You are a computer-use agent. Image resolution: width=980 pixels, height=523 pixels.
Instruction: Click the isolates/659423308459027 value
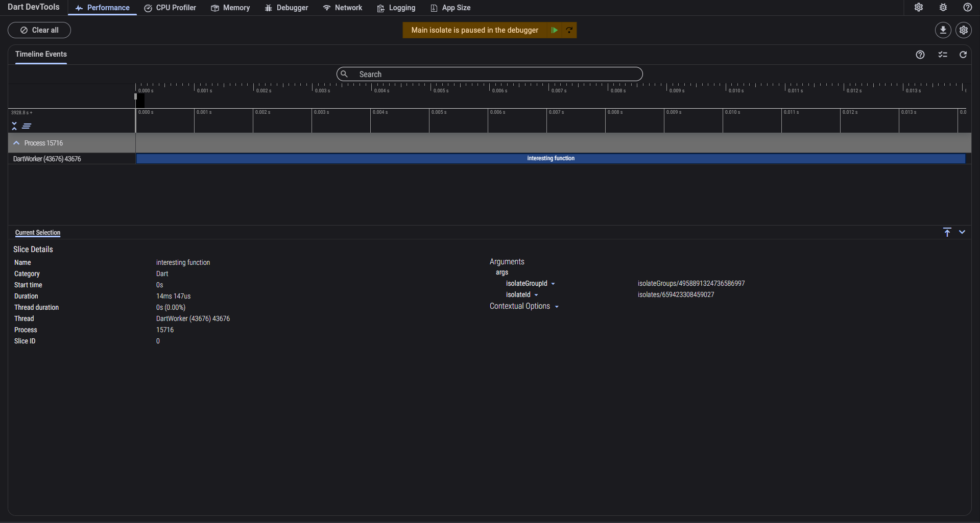tap(676, 294)
